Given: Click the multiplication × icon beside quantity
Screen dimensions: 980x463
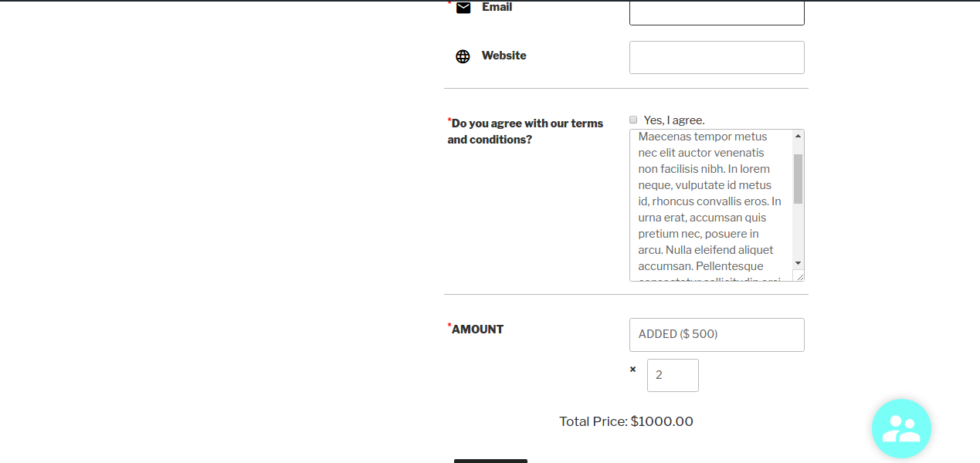Looking at the screenshot, I should (632, 369).
